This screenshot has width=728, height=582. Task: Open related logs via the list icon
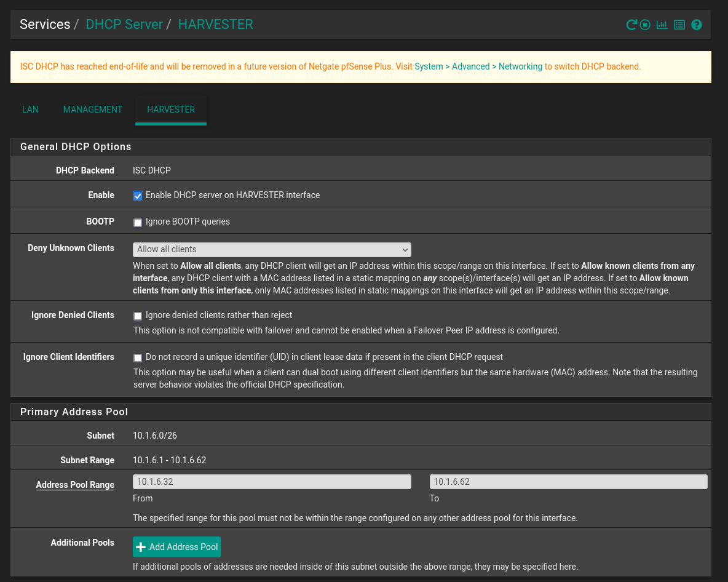(x=679, y=25)
